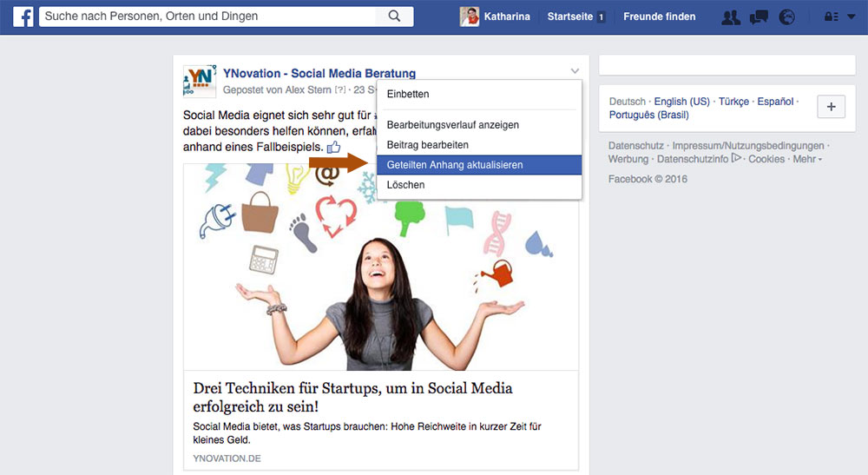Open Cookies footer link
868x475 pixels.
tap(766, 159)
